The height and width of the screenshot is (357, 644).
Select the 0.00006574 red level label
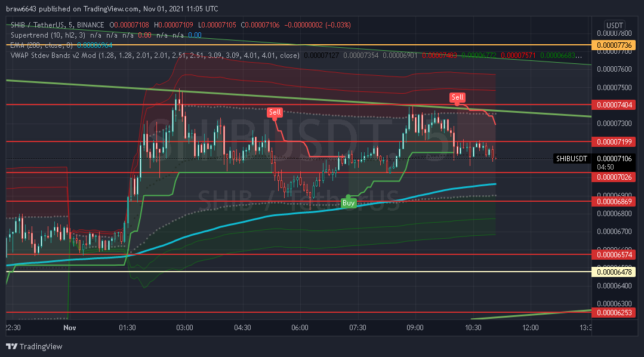[x=614, y=255]
